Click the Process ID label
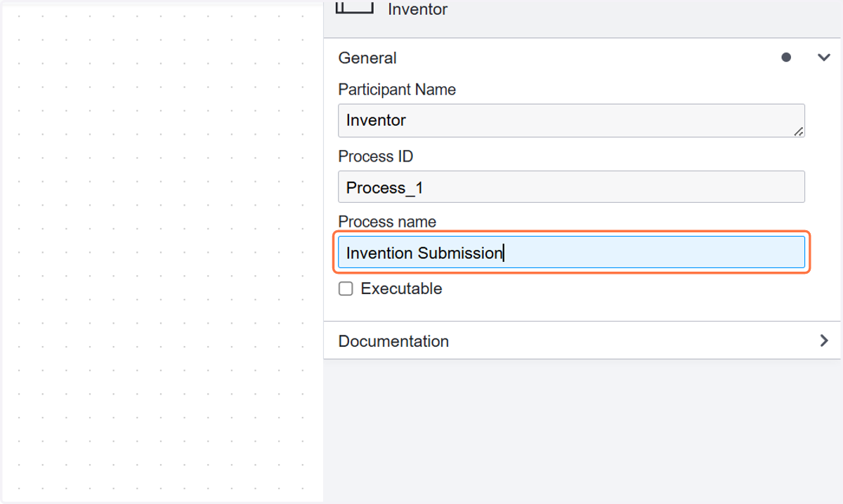This screenshot has height=504, width=843. [x=375, y=156]
